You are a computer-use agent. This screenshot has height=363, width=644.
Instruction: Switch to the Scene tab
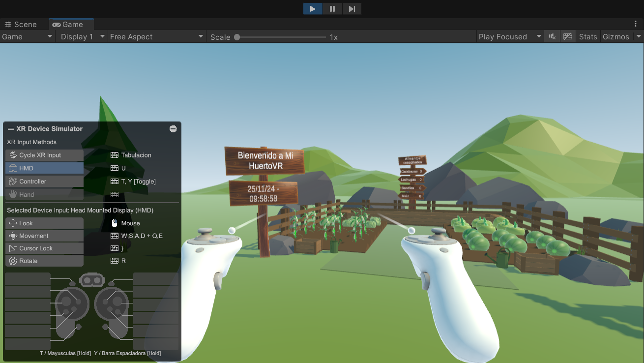(21, 25)
